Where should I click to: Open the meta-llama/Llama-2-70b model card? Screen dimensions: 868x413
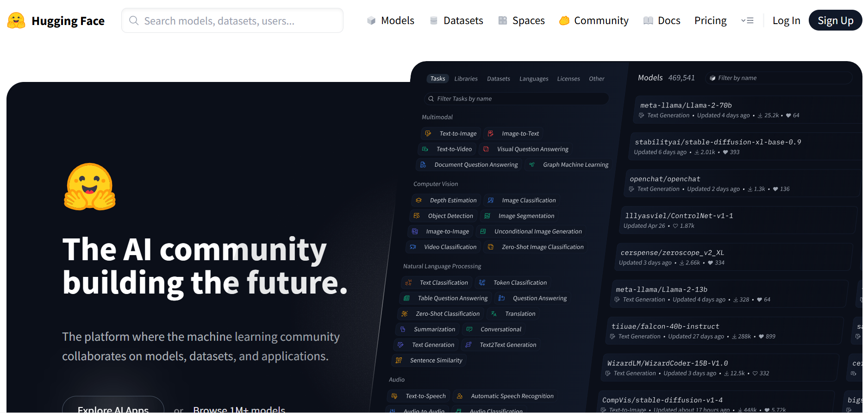click(x=747, y=110)
